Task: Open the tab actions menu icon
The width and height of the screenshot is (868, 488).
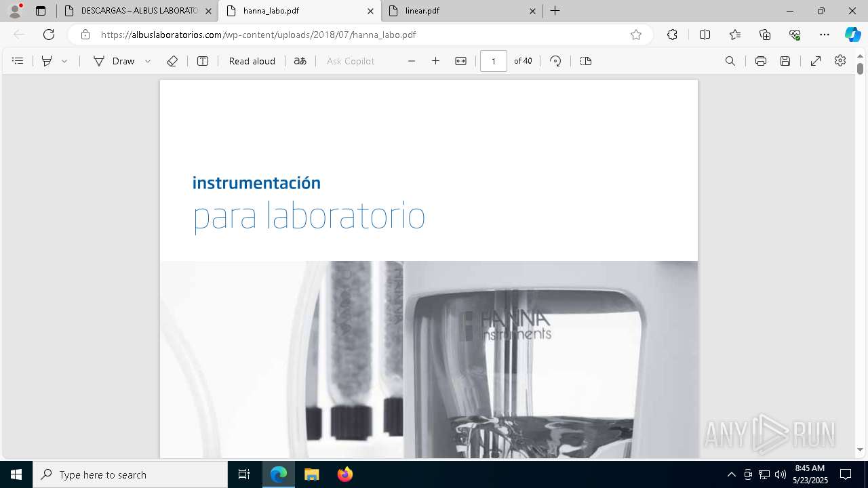Action: tap(41, 11)
